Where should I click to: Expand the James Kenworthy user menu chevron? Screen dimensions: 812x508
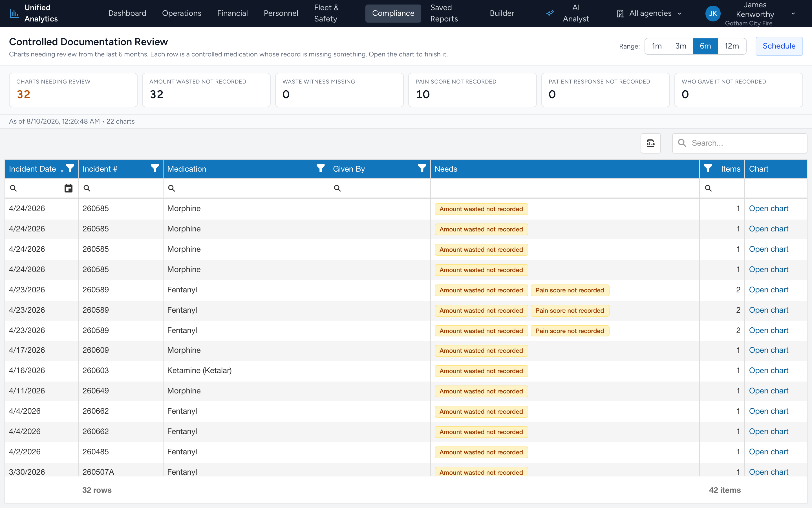793,14
